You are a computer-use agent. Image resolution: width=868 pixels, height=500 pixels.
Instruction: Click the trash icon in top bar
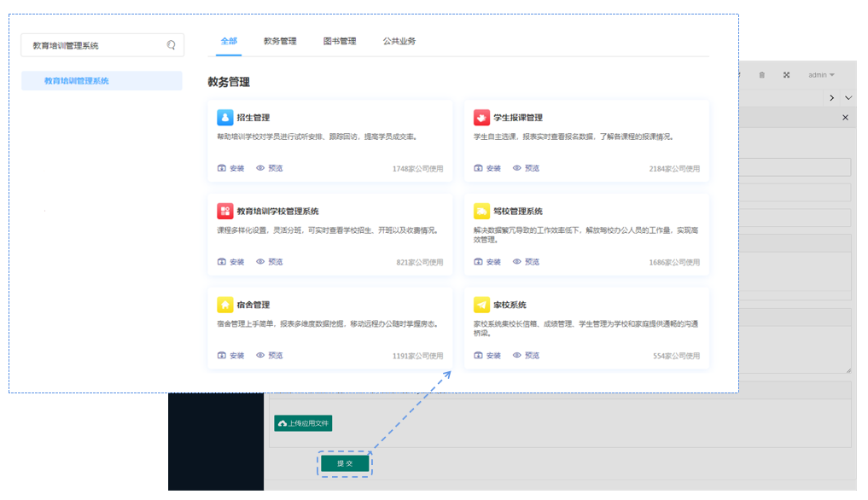pos(762,75)
